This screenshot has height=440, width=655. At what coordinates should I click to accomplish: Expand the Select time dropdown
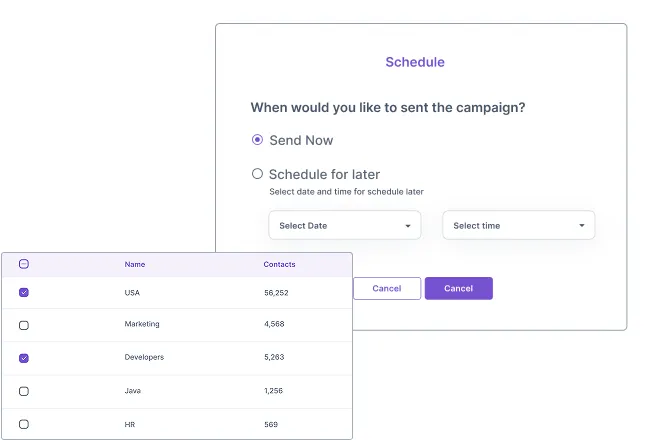coord(518,226)
